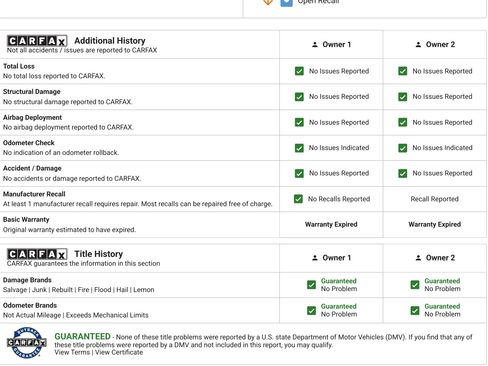Click Structural Damage green check for Owner 2
Image resolution: width=488 pixels, height=366 pixels.
pyautogui.click(x=403, y=97)
